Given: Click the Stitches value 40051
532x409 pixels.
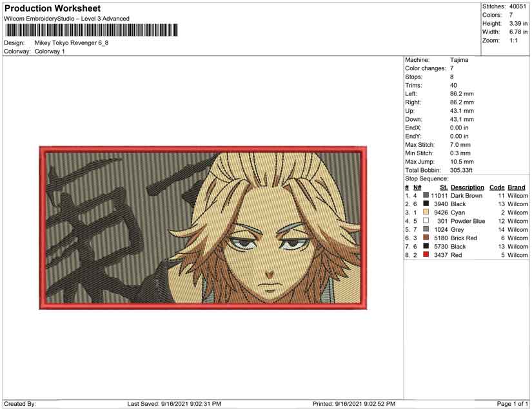Looking at the screenshot, I should 517,6.
